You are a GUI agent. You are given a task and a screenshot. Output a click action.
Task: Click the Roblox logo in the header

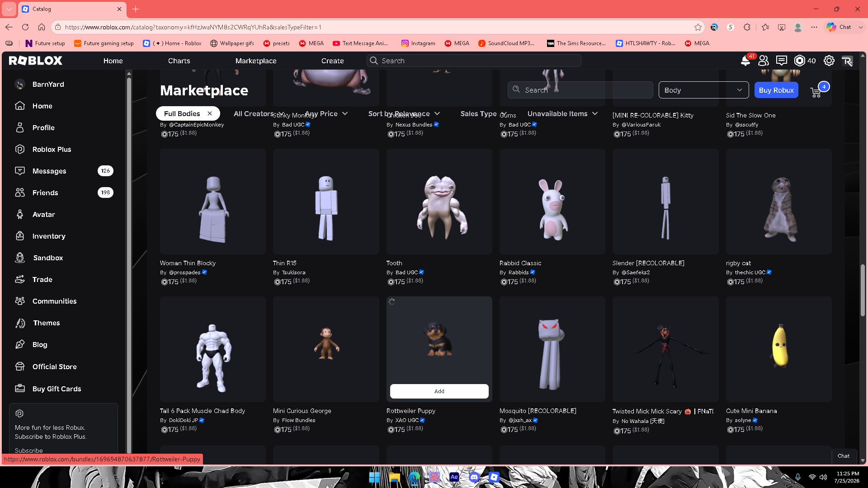coord(36,61)
